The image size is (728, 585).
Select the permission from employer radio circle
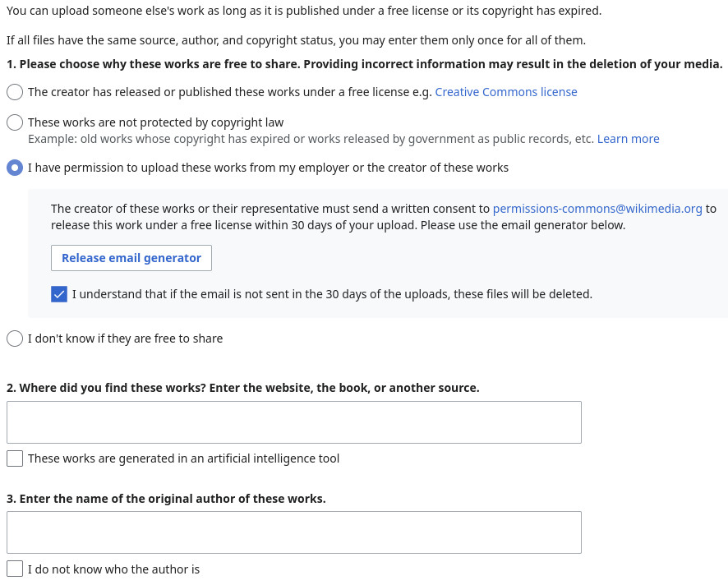[x=15, y=168]
